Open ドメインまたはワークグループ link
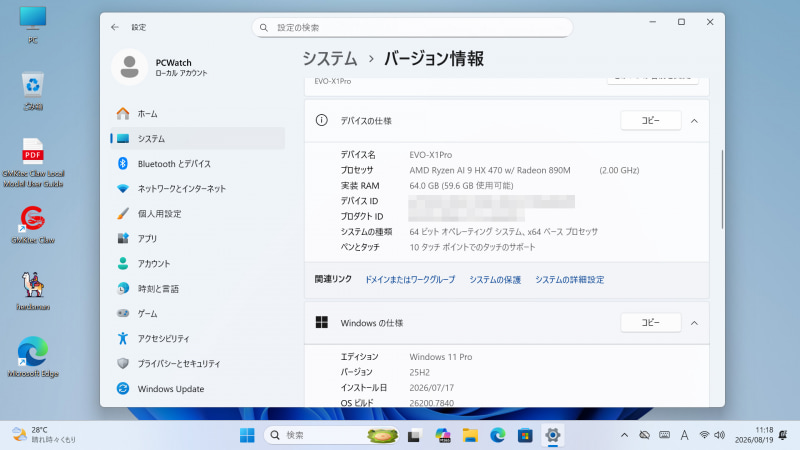Screen dimensions: 800x450 pyautogui.click(x=410, y=280)
